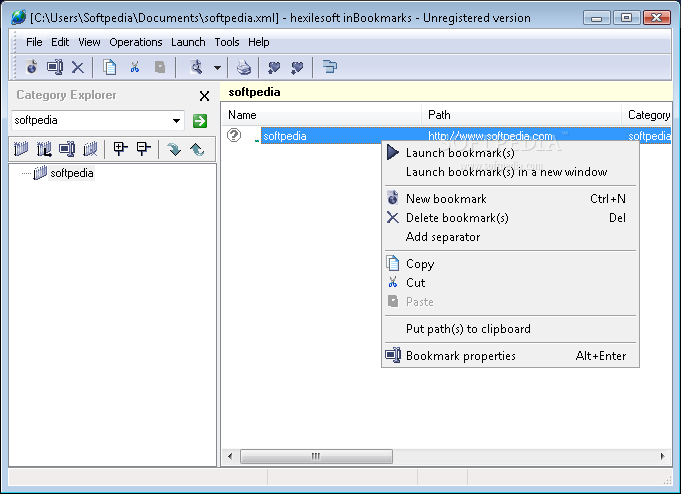Click the move category up arrow icon
This screenshot has width=681, height=494.
197,149
